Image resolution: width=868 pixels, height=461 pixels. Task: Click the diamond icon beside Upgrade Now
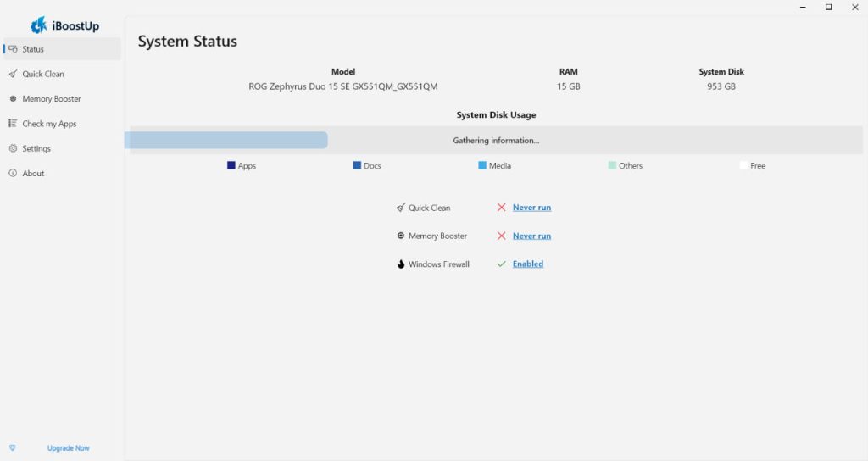pos(12,448)
